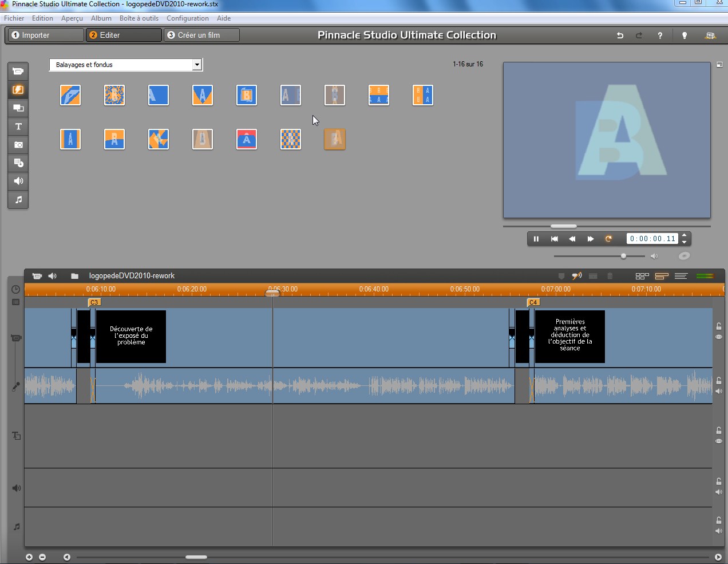Viewport: 728px width, 564px height.
Task: Open the Music album section
Action: pyautogui.click(x=18, y=200)
